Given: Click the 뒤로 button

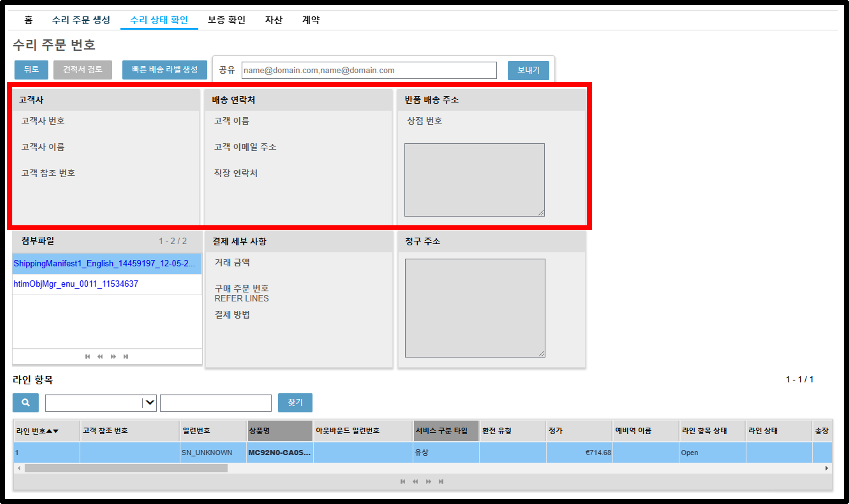Looking at the screenshot, I should pyautogui.click(x=31, y=70).
